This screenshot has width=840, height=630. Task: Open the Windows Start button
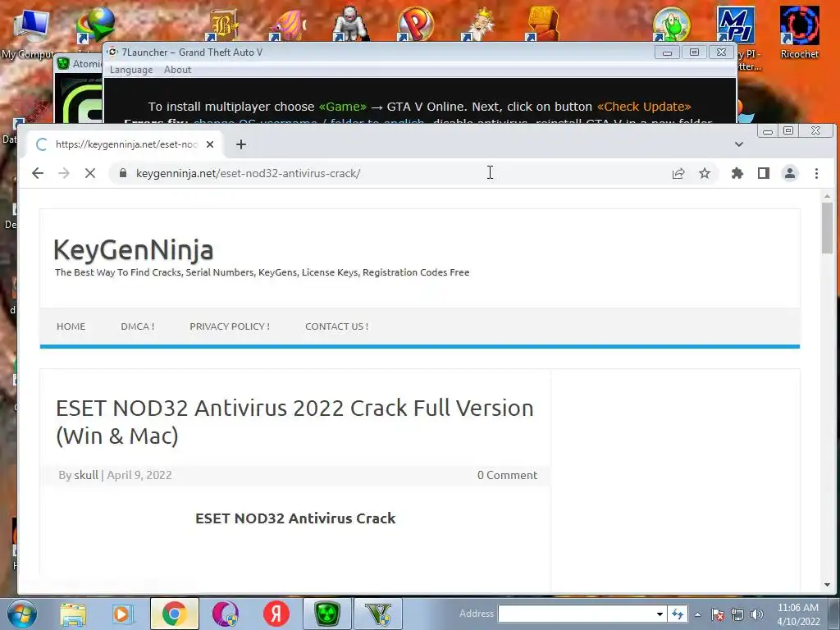[x=22, y=614]
